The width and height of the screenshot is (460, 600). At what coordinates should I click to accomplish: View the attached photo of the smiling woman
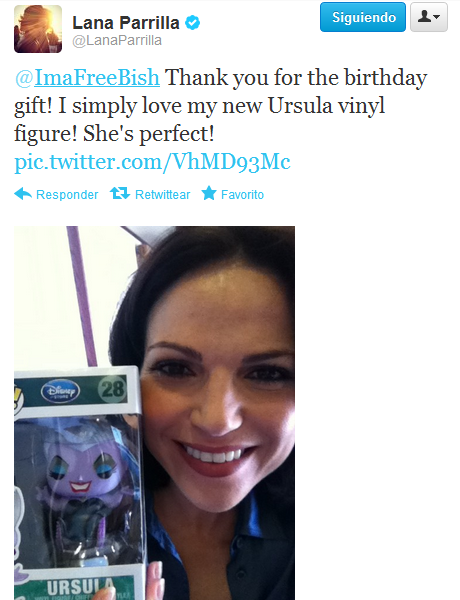[x=154, y=413]
